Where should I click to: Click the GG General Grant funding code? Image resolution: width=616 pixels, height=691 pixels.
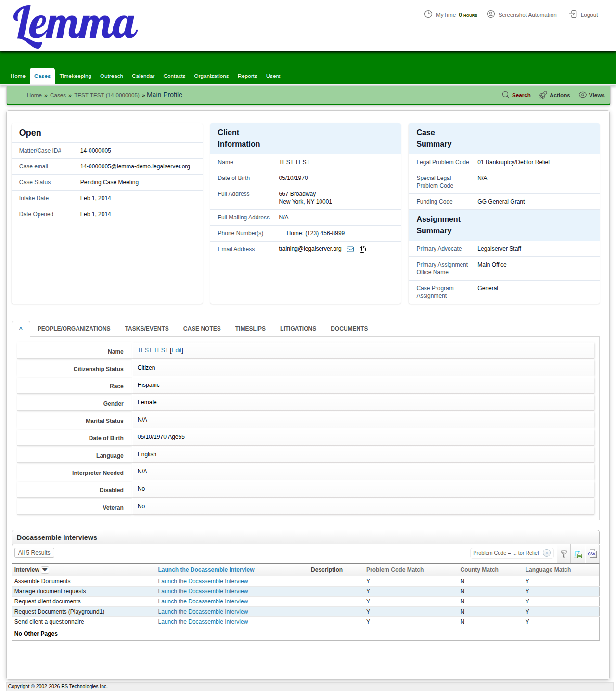click(501, 202)
